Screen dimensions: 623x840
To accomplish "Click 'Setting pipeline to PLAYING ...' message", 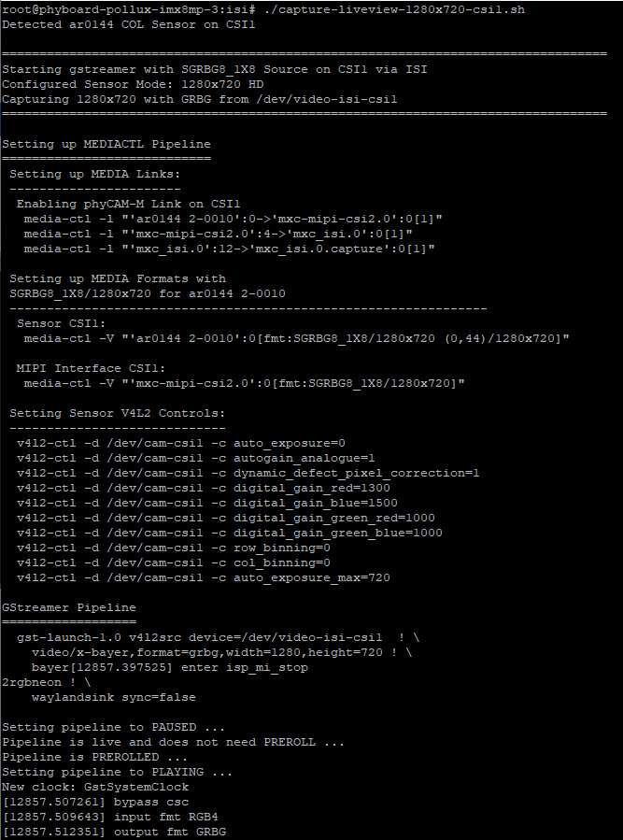I will click(118, 772).
